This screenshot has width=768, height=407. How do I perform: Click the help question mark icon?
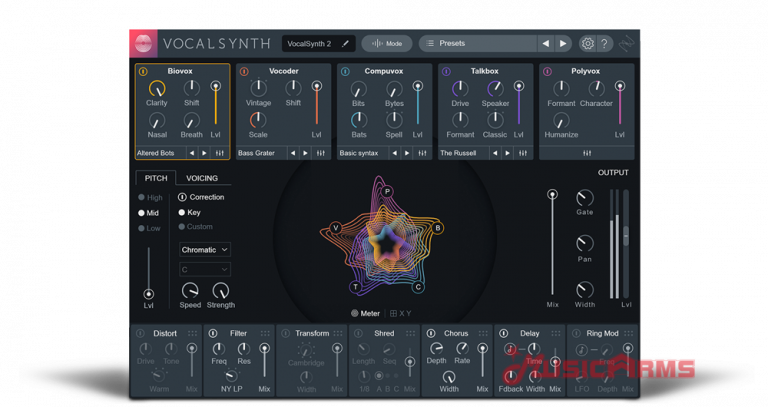pos(604,43)
